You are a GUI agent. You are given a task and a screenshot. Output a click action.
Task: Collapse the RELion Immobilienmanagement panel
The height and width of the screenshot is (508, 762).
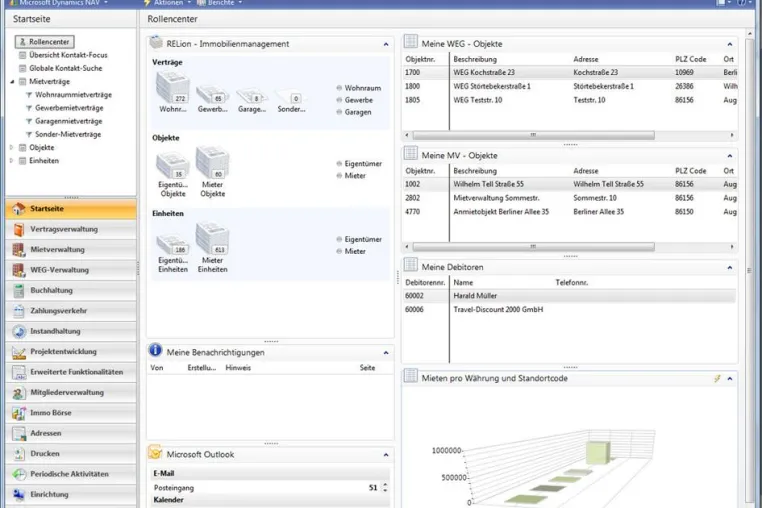(x=386, y=44)
